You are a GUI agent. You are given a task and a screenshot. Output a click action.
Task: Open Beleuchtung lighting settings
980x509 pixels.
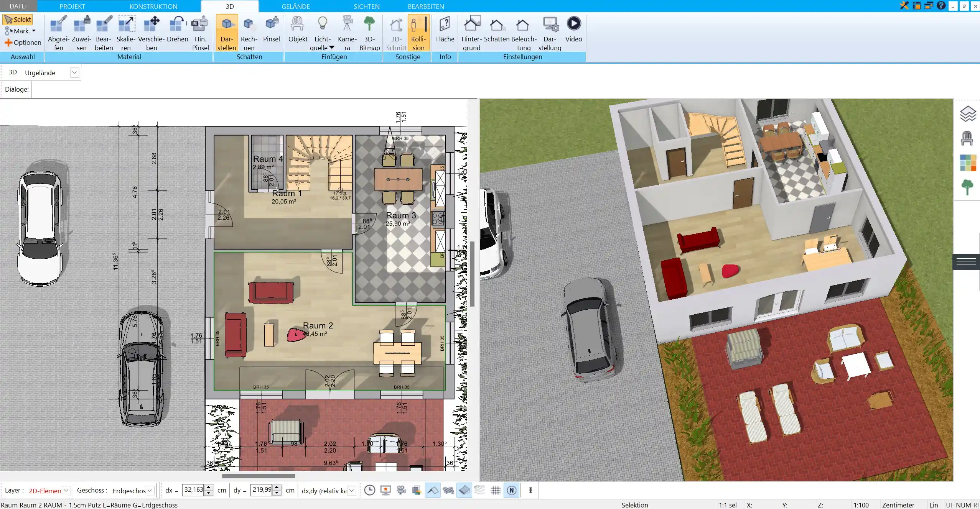(x=524, y=33)
